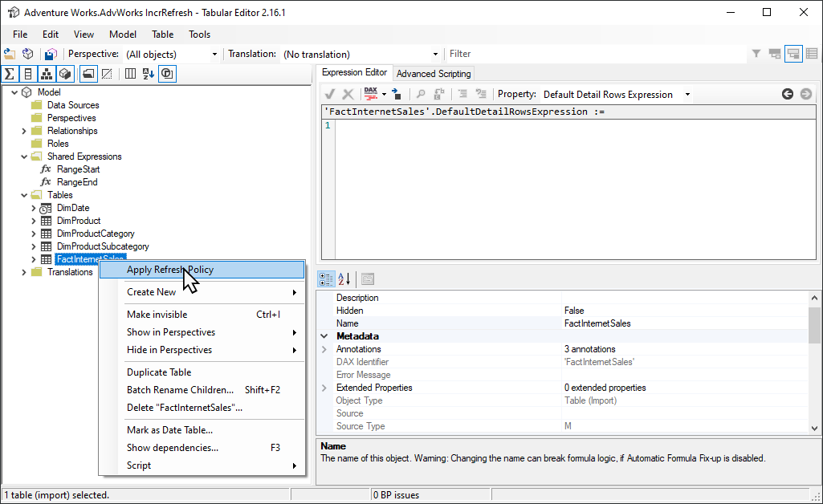Click the back navigation arrow in the expression toolbar

point(788,94)
